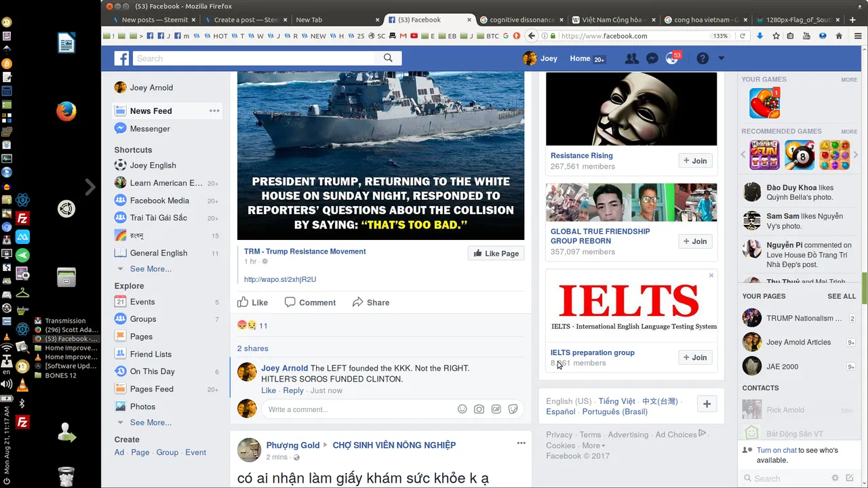Open 2 shares link

[x=253, y=348]
